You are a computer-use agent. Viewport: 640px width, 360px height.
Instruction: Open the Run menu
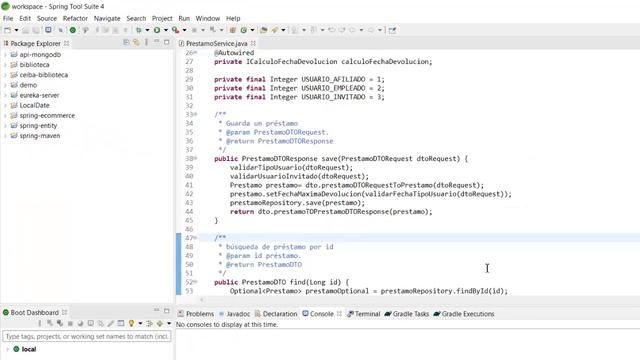click(x=184, y=18)
